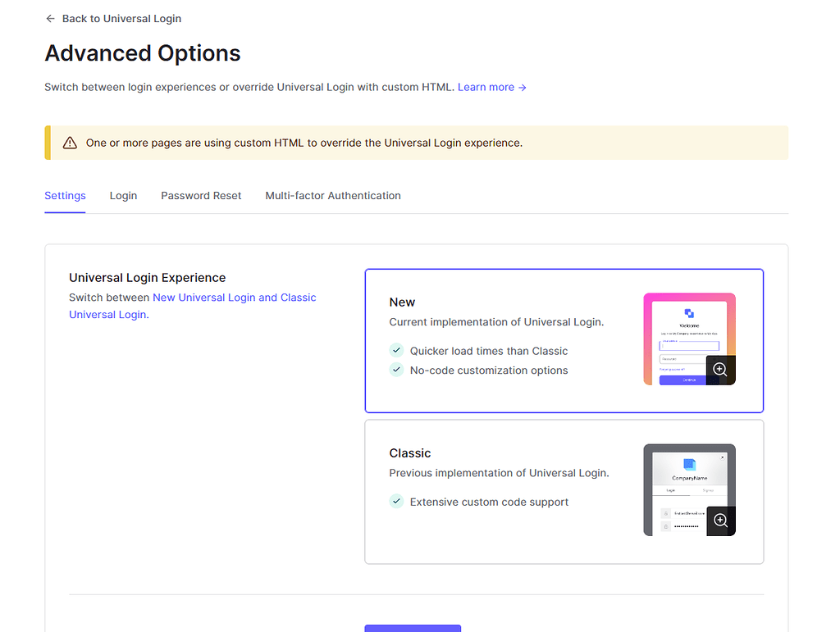The image size is (840, 632).
Task: Switch to the Multi-factor Authentication tab
Action: [332, 196]
